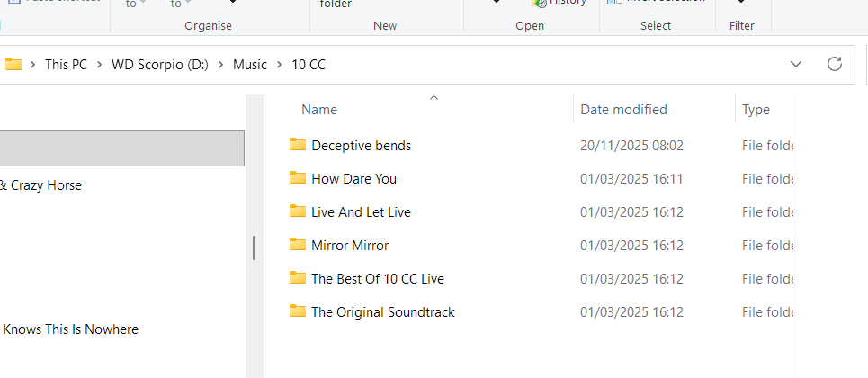
Task: Expand the chevron before This PC
Action: point(33,65)
